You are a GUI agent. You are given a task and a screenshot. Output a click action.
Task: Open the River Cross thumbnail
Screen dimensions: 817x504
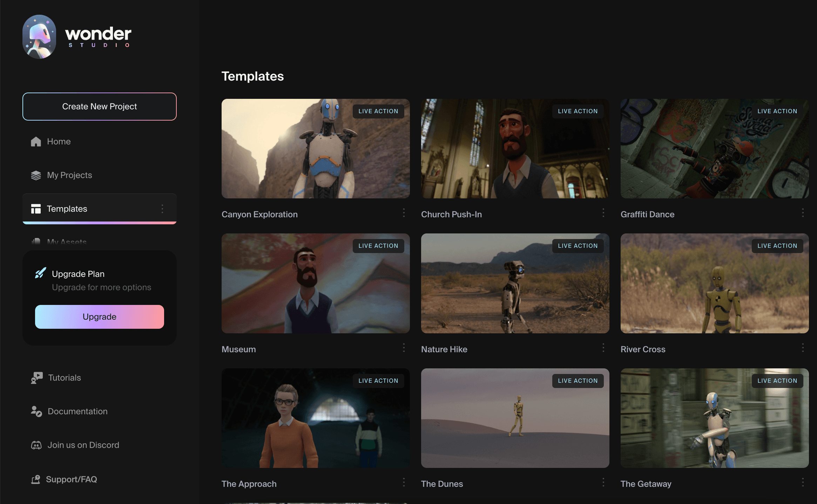pos(715,284)
